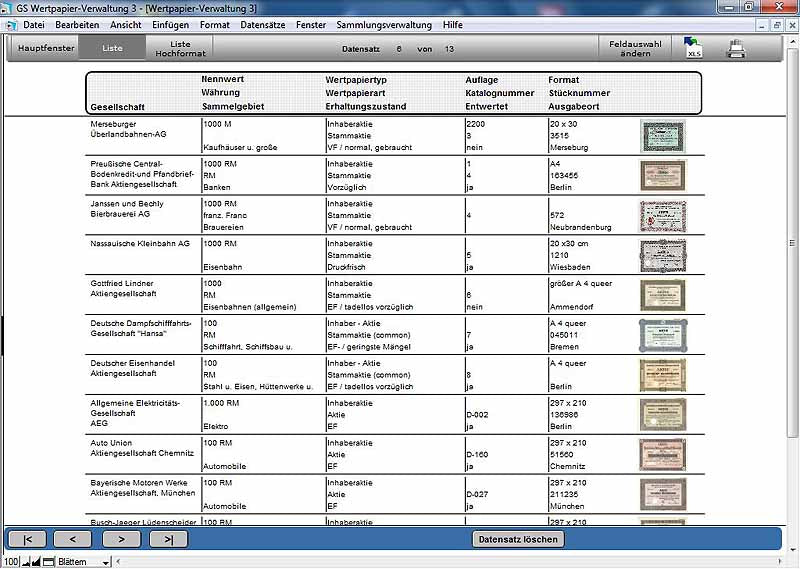Viewport: 800px width, 569px height.
Task: Open the Blättern mode dropdown
Action: tap(105, 562)
